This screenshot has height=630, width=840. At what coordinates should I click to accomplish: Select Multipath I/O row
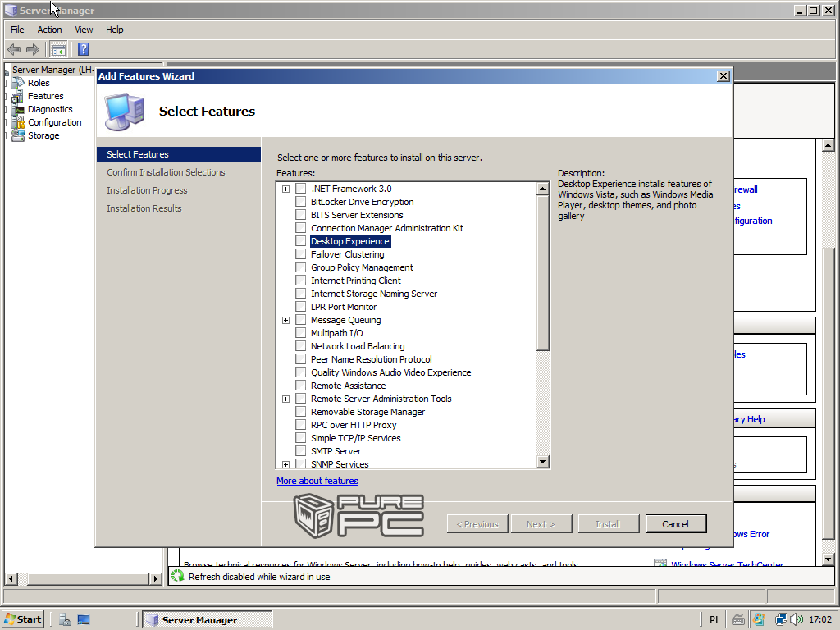pos(336,333)
